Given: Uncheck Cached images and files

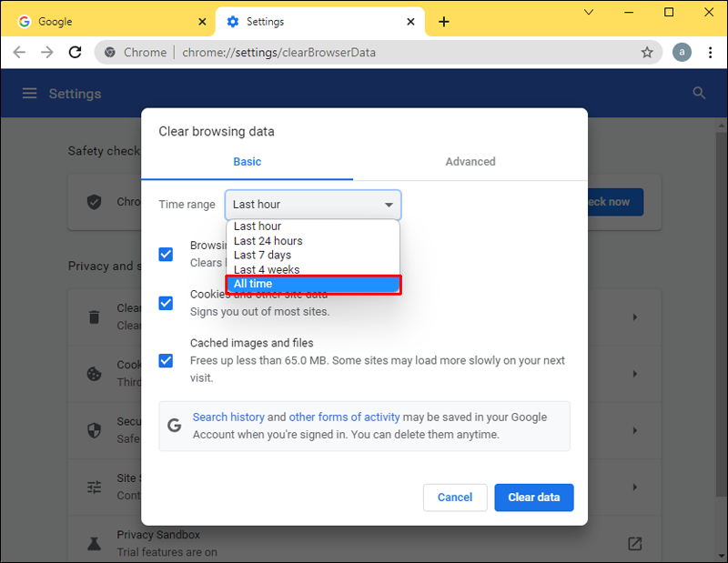Looking at the screenshot, I should coord(166,360).
